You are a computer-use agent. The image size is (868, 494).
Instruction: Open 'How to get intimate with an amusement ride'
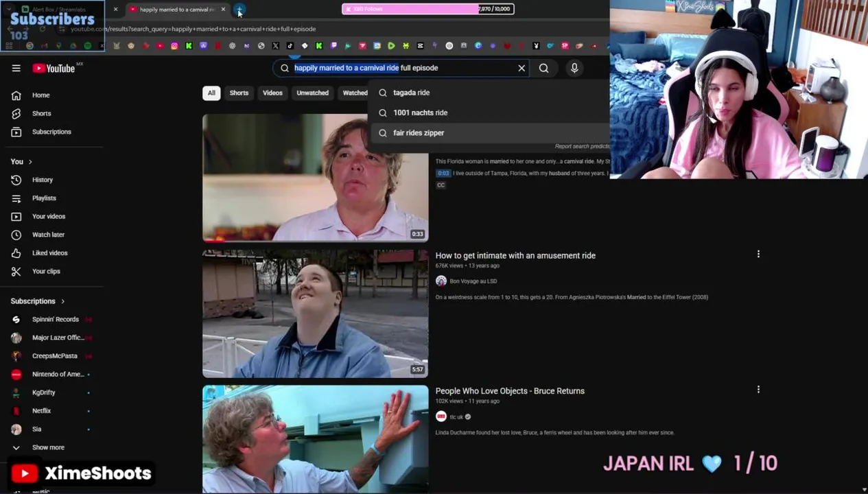pyautogui.click(x=515, y=255)
